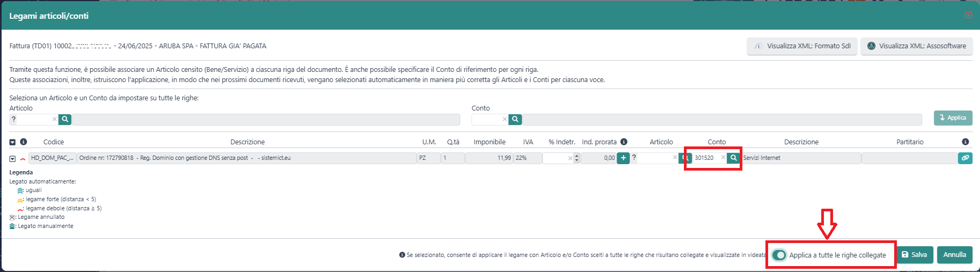Click the green plus button on the invoice row

click(x=623, y=158)
